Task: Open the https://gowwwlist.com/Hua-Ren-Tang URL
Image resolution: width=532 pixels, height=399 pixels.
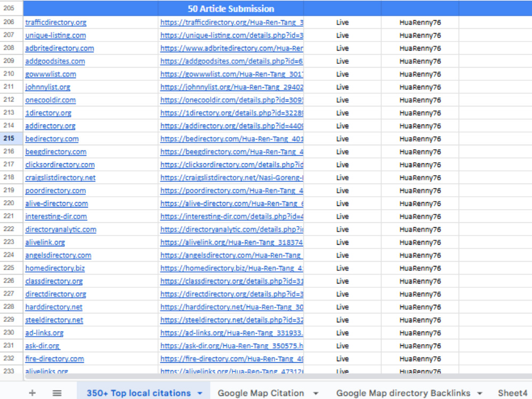Action: 232,74
